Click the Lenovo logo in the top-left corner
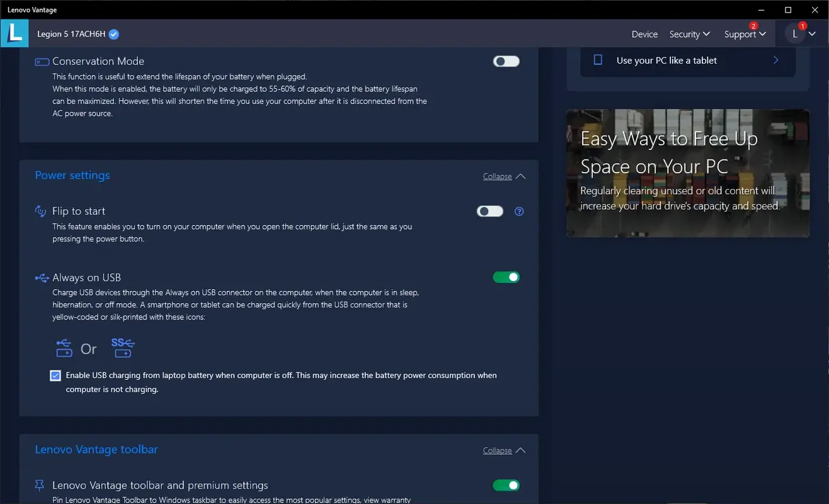This screenshot has height=504, width=829. tap(14, 33)
